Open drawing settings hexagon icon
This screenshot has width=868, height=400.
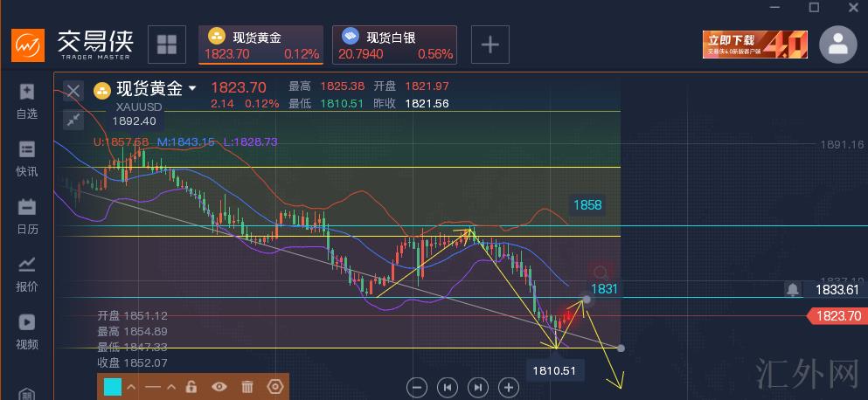tap(275, 387)
